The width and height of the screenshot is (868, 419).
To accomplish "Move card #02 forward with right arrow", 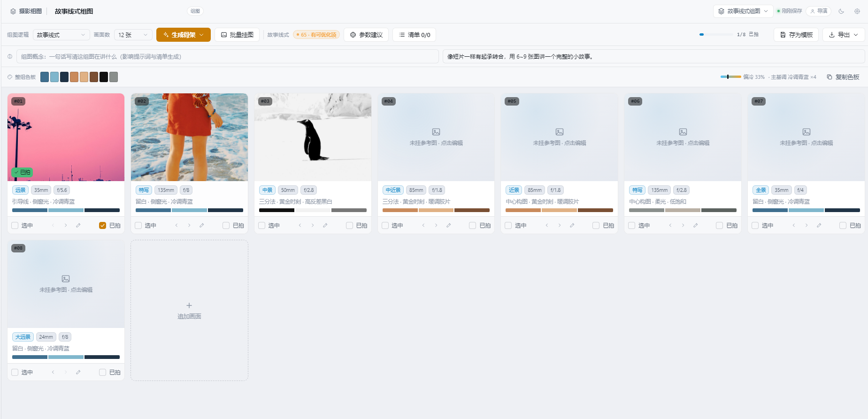I will coord(189,225).
